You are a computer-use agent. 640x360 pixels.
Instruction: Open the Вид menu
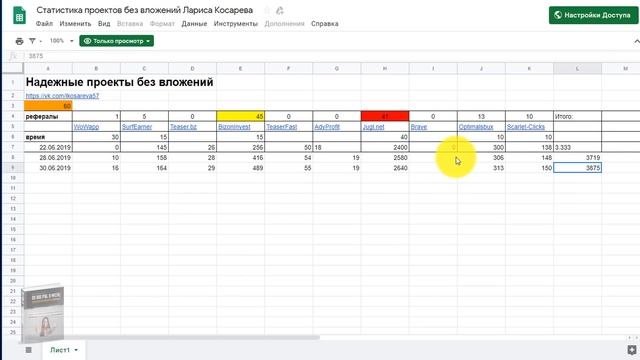coord(104,24)
